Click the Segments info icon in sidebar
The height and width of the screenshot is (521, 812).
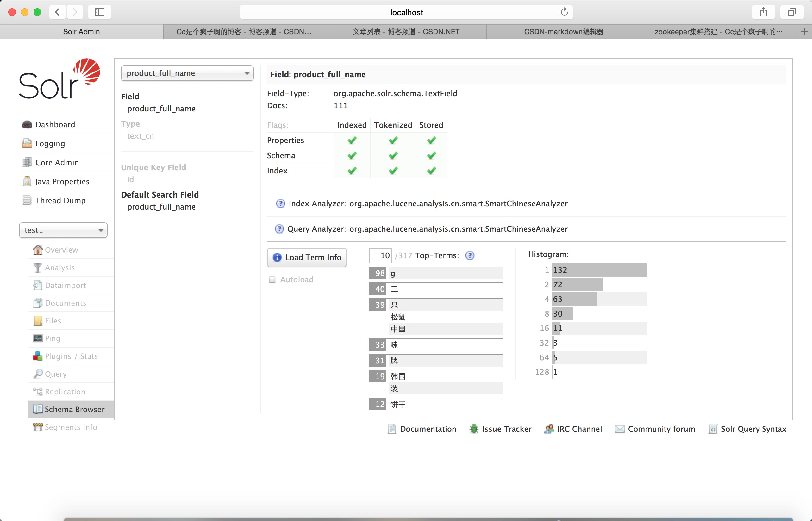37,427
